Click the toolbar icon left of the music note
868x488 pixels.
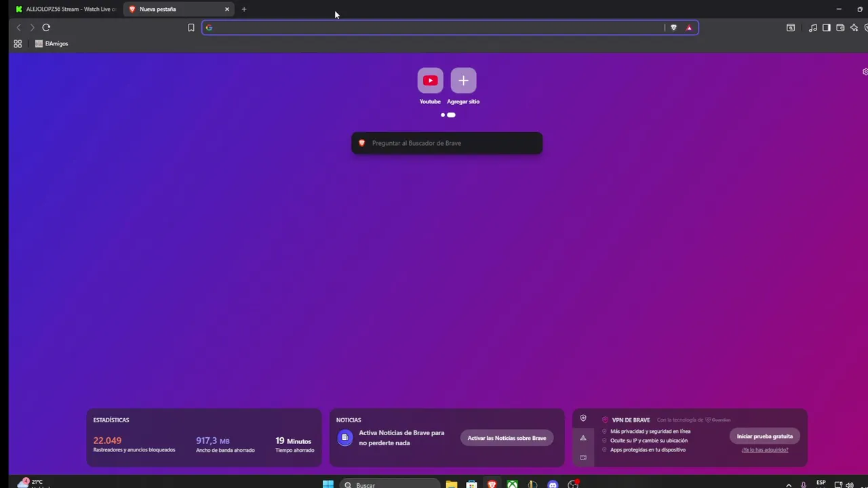coord(791,28)
